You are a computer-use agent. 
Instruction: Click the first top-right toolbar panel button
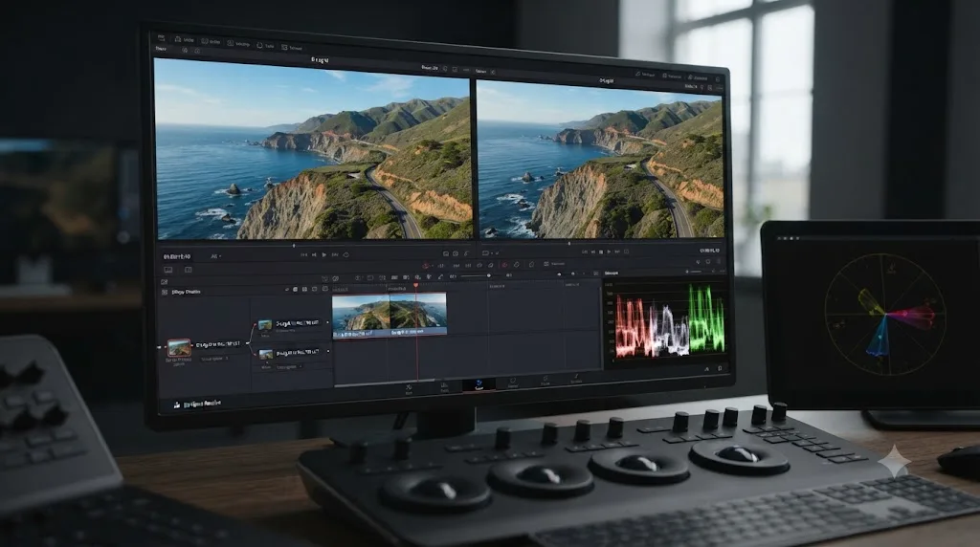[x=645, y=75]
